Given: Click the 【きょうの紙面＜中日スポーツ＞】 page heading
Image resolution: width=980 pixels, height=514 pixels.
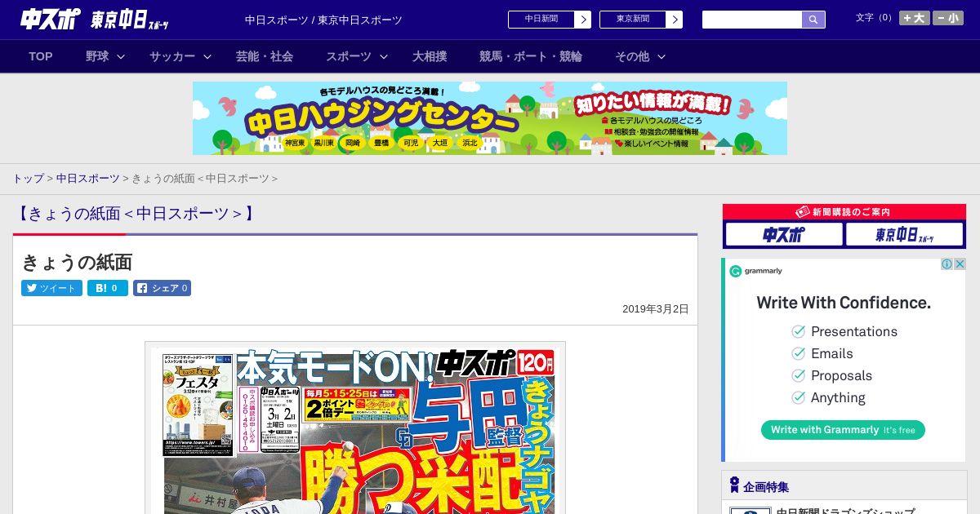Looking at the screenshot, I should pos(136,214).
